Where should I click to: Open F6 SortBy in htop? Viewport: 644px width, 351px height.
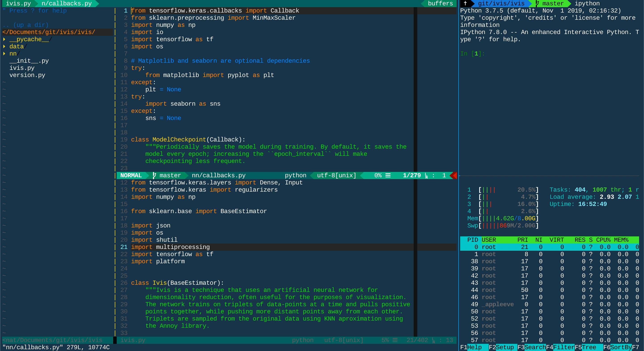coord(617,347)
